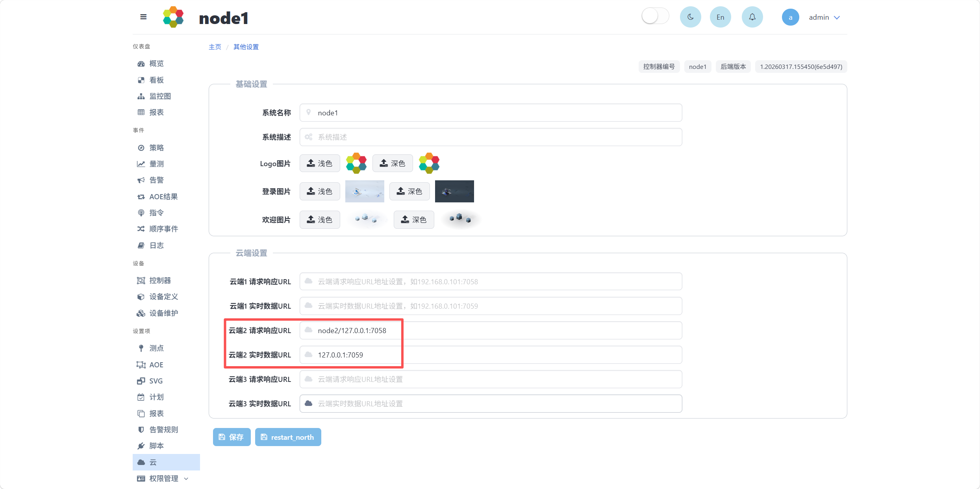Click the 系统名称 input field
This screenshot has width=980, height=489.
point(491,113)
